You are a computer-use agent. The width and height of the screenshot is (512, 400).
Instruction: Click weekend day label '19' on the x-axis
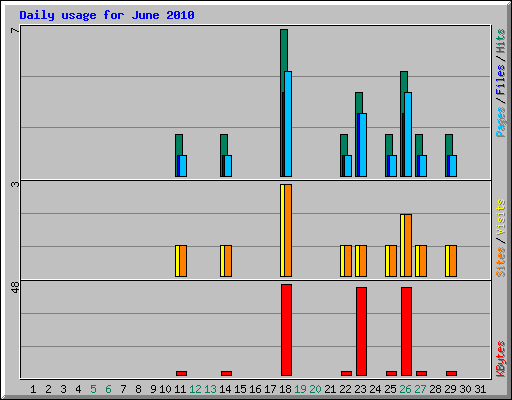[x=300, y=389]
